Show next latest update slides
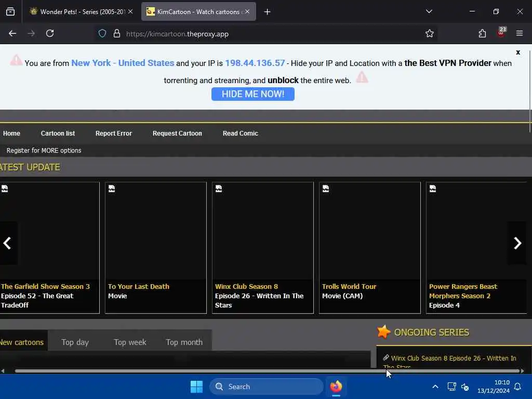The image size is (532, 399). [517, 243]
